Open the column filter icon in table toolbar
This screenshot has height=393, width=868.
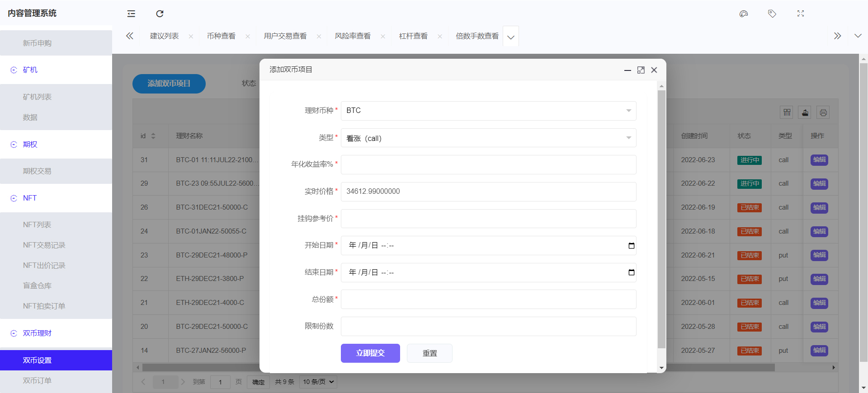pyautogui.click(x=787, y=112)
